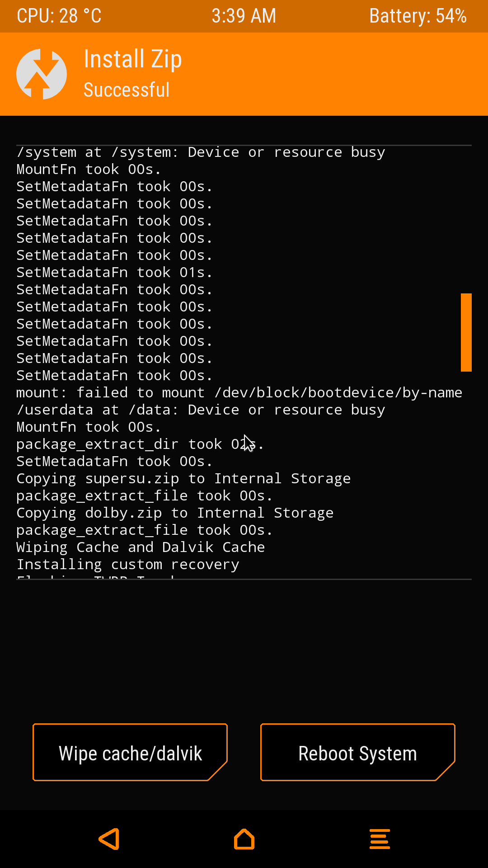The height and width of the screenshot is (868, 488).
Task: Open the log console menu icon
Action: [x=380, y=839]
